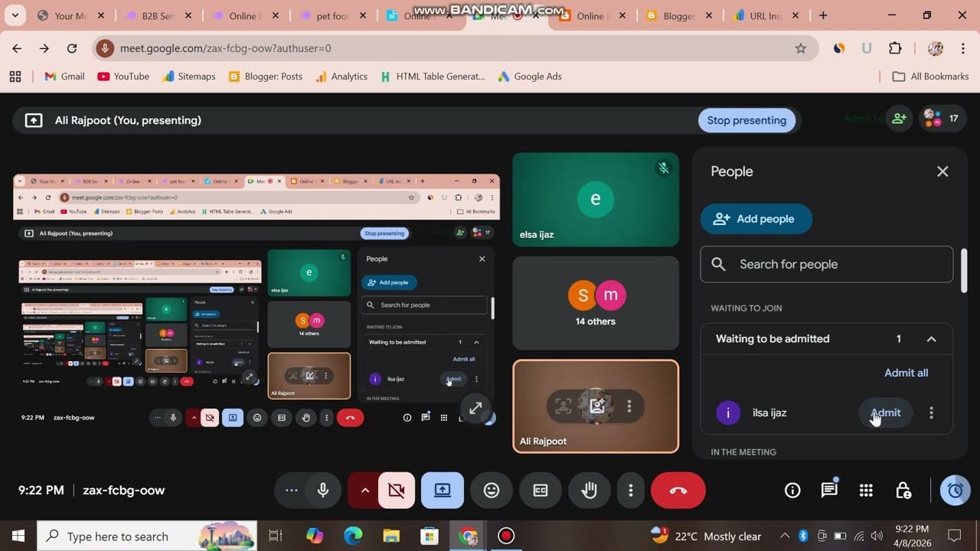The width and height of the screenshot is (980, 551).
Task: Open the YouTube bookmark
Action: click(x=123, y=77)
